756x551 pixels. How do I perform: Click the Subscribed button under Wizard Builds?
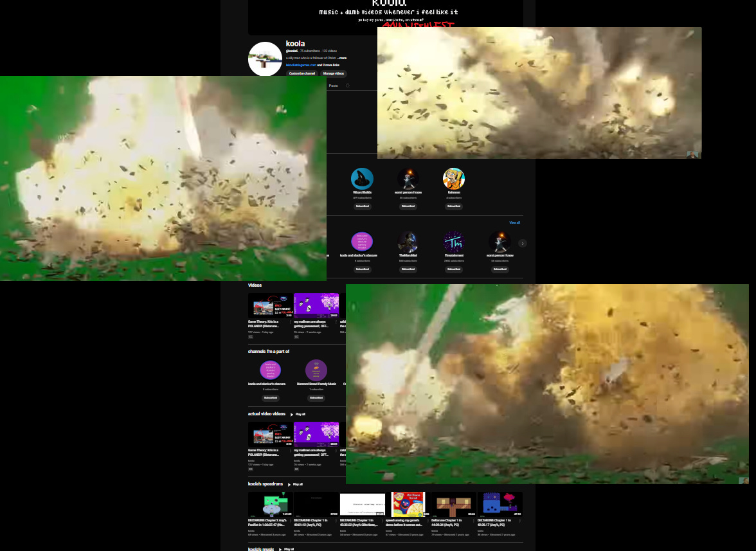click(362, 206)
